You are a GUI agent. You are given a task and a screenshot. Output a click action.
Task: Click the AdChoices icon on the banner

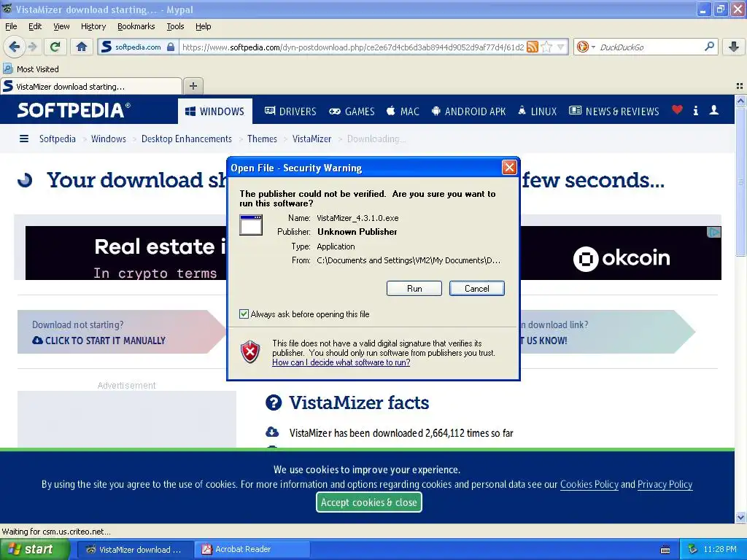coord(713,232)
